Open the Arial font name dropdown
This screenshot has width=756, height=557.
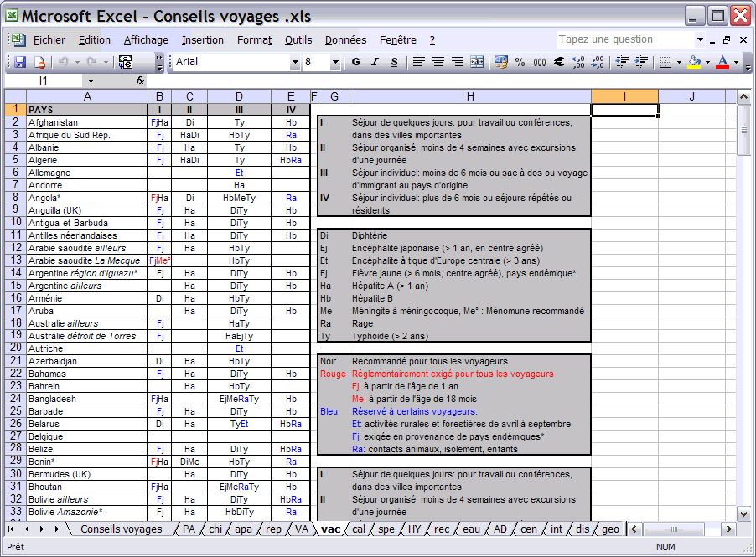[x=294, y=62]
